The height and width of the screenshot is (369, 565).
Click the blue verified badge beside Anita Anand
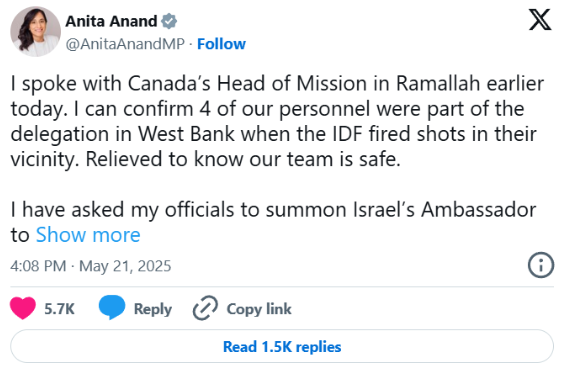[169, 21]
